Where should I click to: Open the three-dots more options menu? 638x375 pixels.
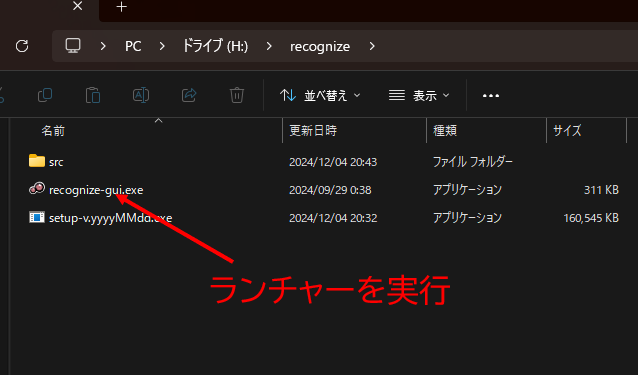coord(491,96)
